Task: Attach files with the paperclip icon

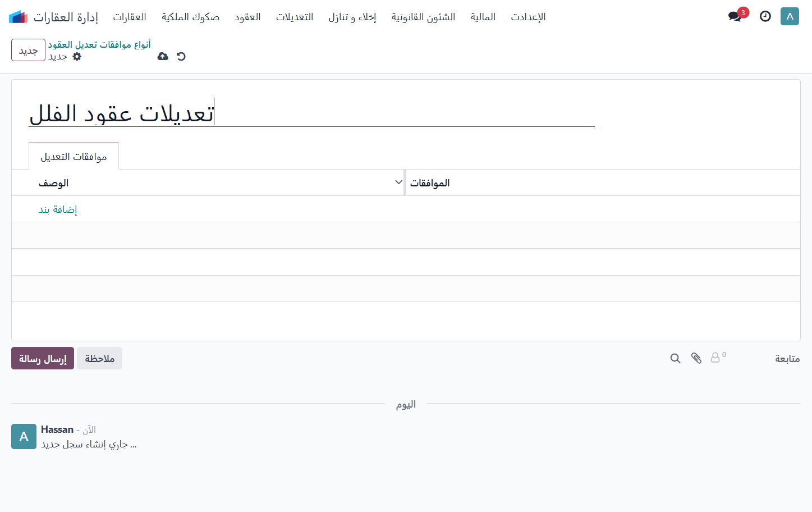Action: [696, 358]
